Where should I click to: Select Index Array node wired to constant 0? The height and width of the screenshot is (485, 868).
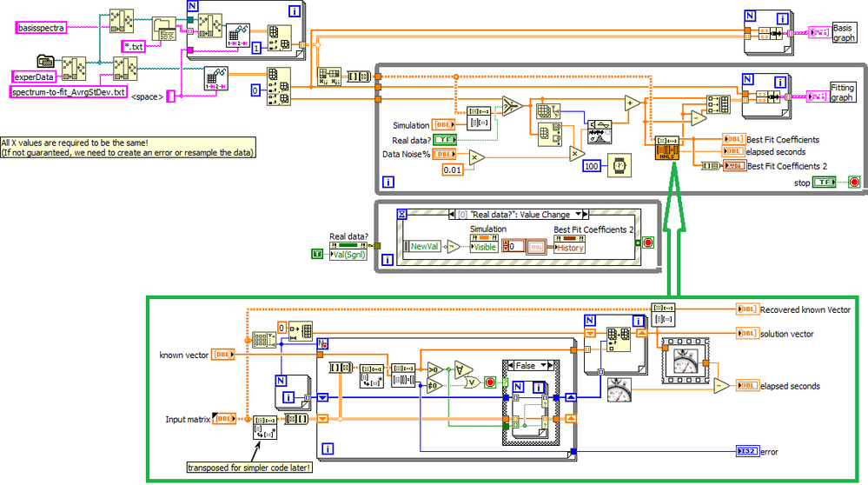[x=278, y=86]
